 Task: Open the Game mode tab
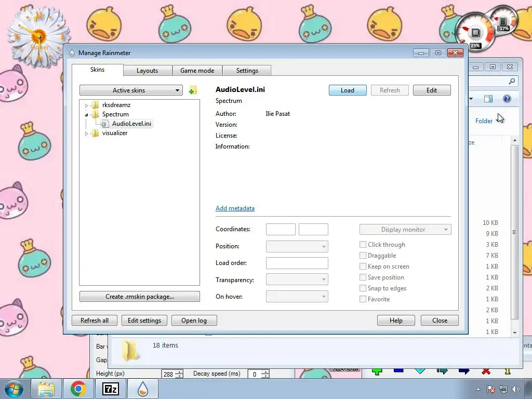(x=197, y=71)
